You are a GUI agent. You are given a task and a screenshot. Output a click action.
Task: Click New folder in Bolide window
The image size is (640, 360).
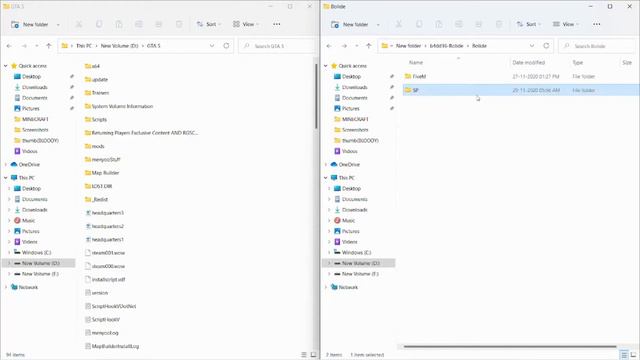[x=350, y=24]
